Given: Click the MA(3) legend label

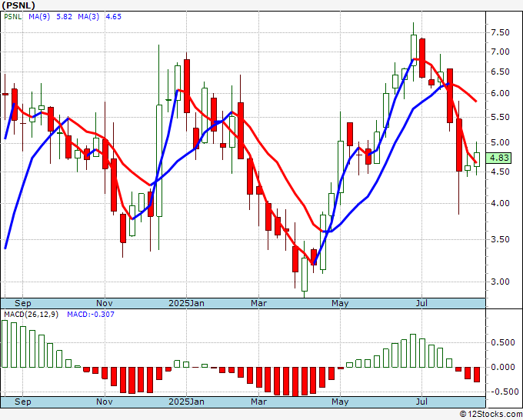Looking at the screenshot, I should click(88, 17).
